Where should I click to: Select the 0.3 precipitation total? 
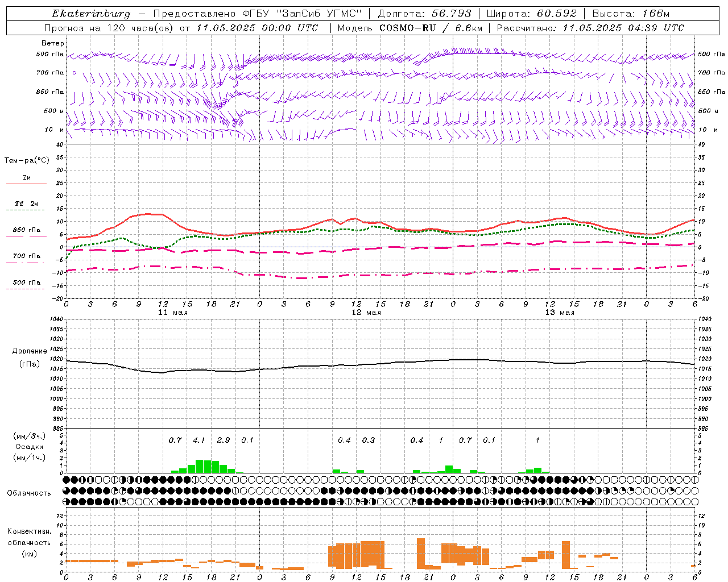(x=369, y=440)
